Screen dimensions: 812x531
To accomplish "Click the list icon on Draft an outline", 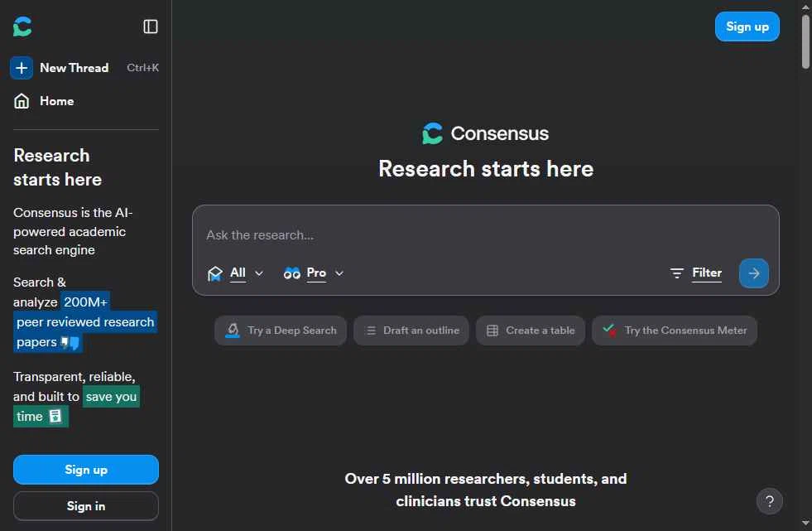I will pyautogui.click(x=371, y=331).
